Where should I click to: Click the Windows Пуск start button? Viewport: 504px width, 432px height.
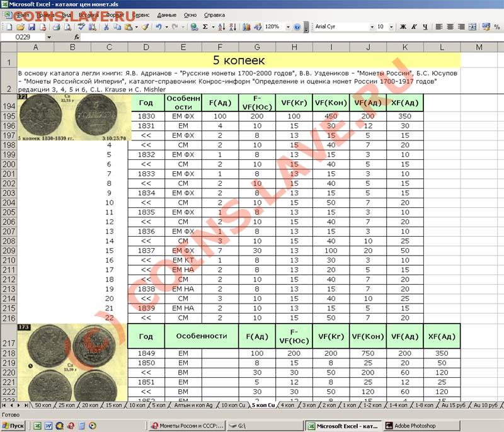pyautogui.click(x=13, y=426)
